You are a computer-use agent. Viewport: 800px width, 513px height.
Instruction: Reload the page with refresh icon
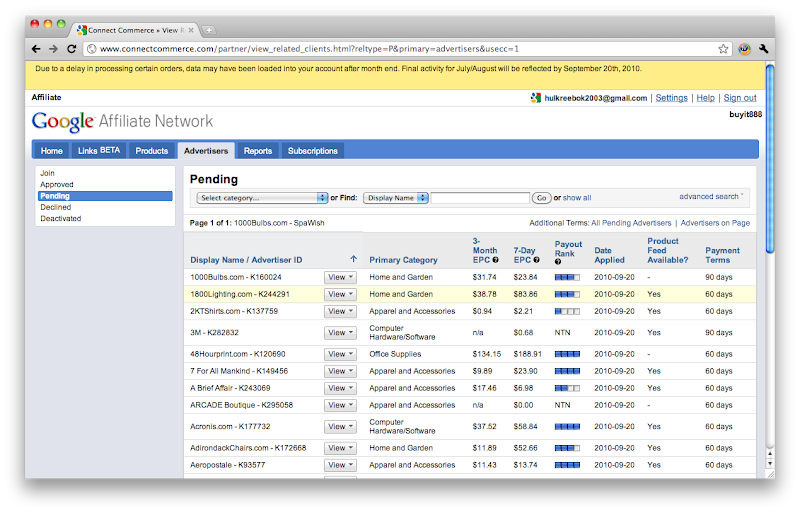71,48
